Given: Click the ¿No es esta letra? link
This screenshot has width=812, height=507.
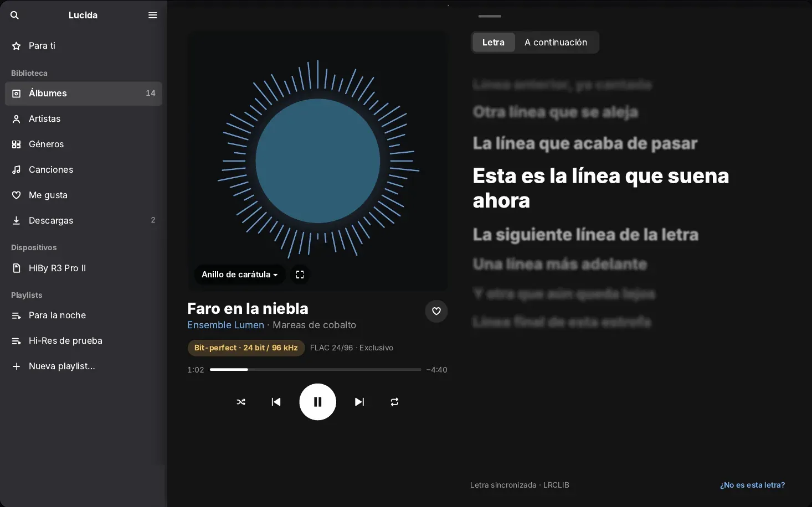Looking at the screenshot, I should (x=752, y=485).
